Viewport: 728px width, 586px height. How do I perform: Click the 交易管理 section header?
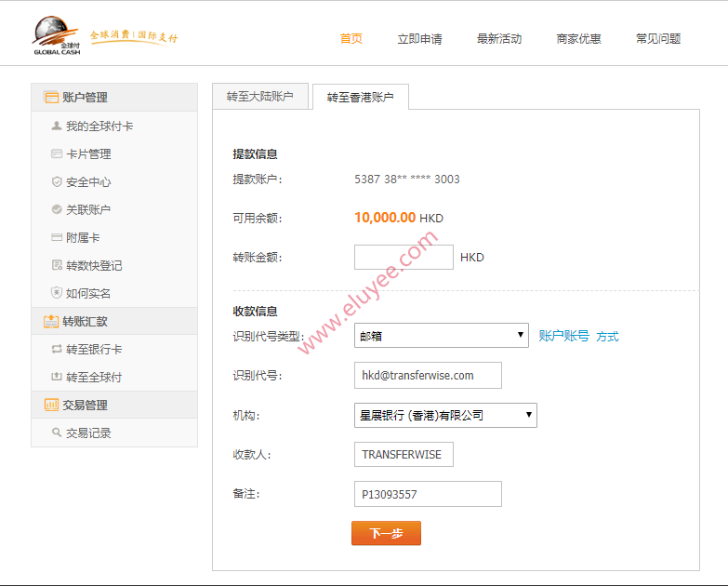pos(114,405)
